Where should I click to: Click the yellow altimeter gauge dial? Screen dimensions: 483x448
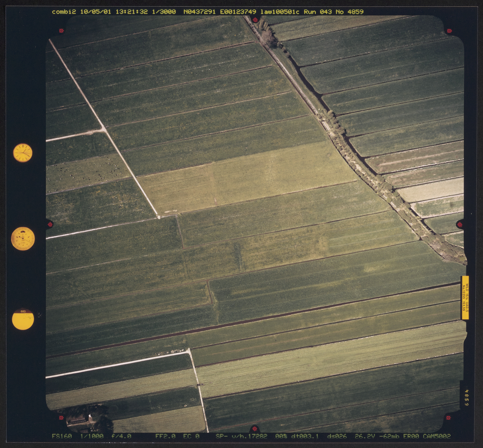point(23,239)
